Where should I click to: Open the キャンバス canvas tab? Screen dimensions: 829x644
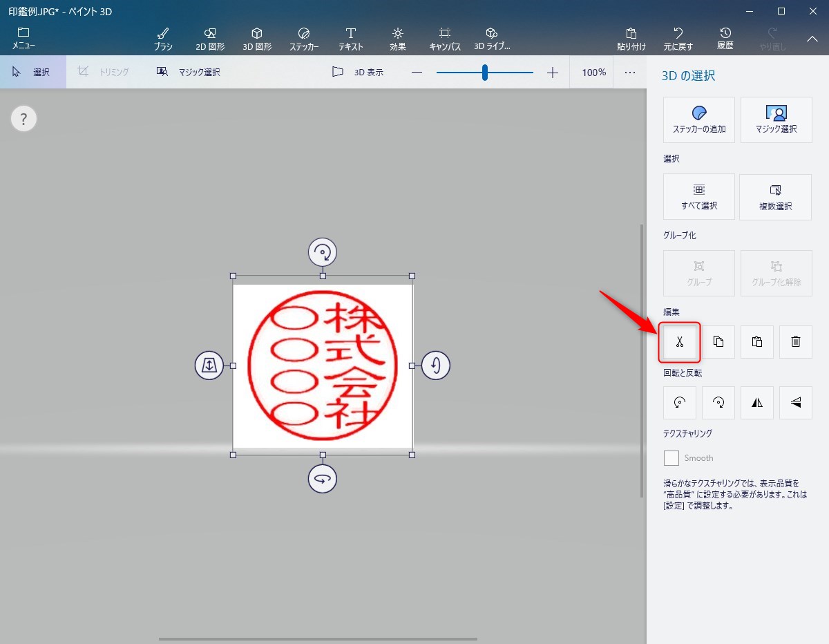pyautogui.click(x=445, y=39)
